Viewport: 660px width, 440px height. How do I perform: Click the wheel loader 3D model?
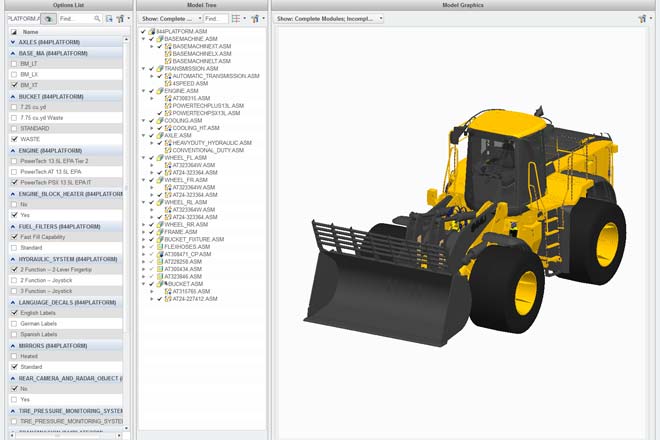[467, 227]
